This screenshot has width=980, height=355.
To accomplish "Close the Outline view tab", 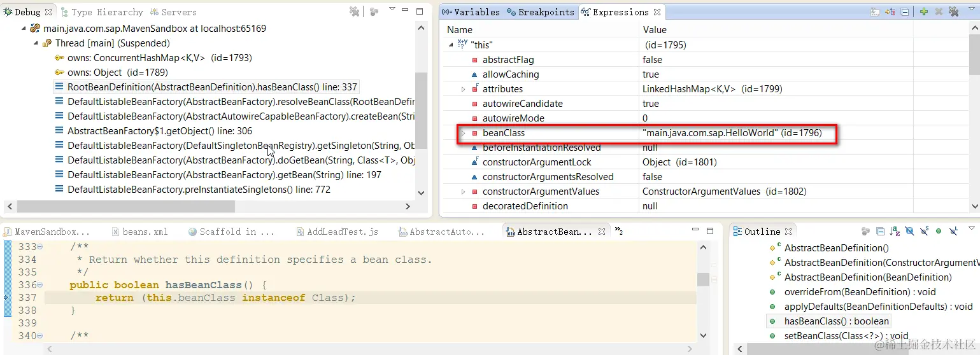I will pos(788,232).
